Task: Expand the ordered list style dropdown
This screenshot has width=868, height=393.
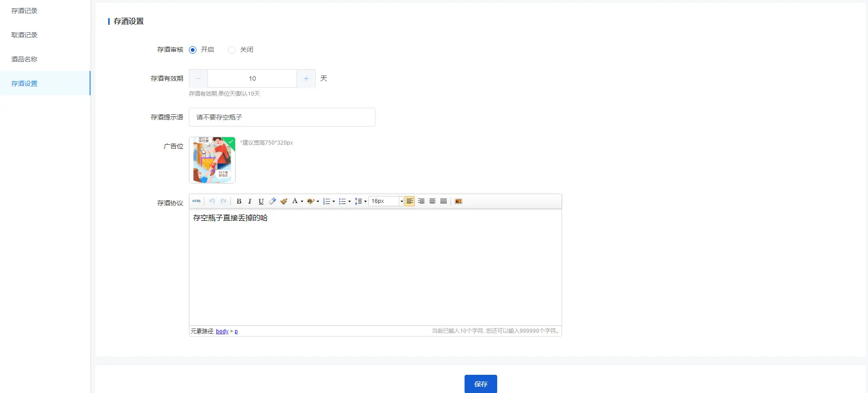Action: 333,202
